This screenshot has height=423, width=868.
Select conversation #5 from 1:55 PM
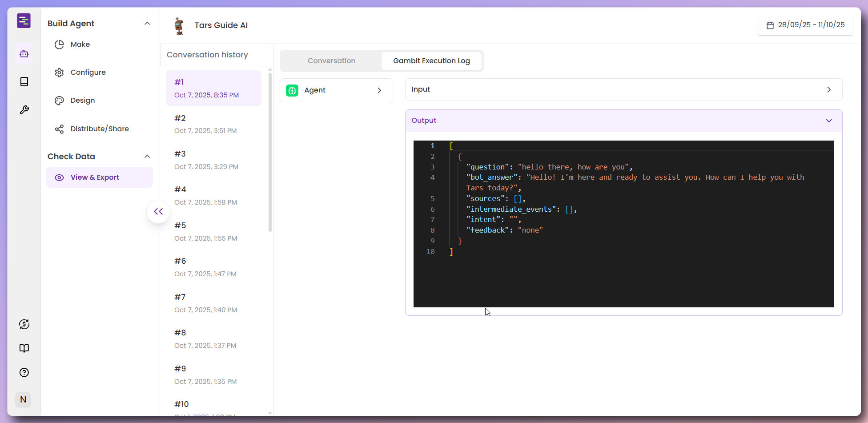click(x=214, y=231)
